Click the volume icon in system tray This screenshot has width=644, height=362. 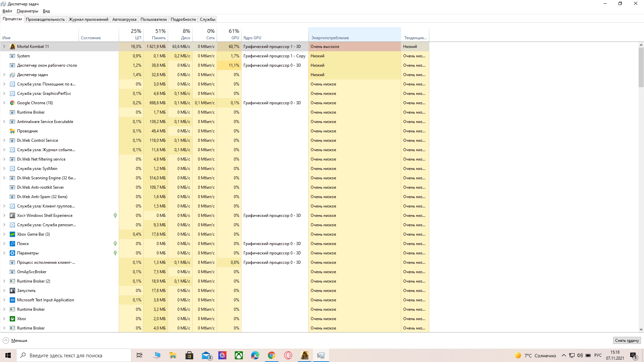pos(580,355)
